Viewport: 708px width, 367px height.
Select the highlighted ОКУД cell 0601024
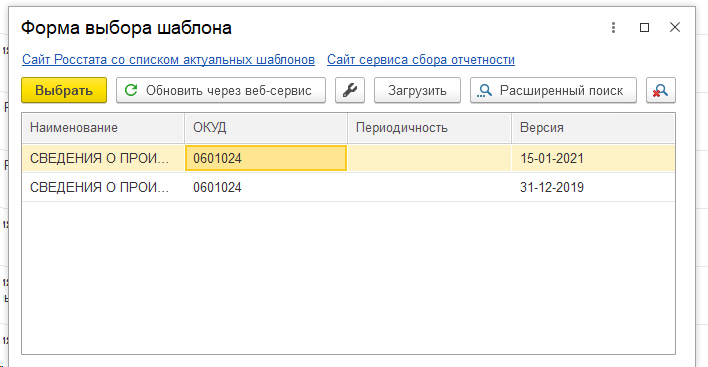click(x=266, y=158)
